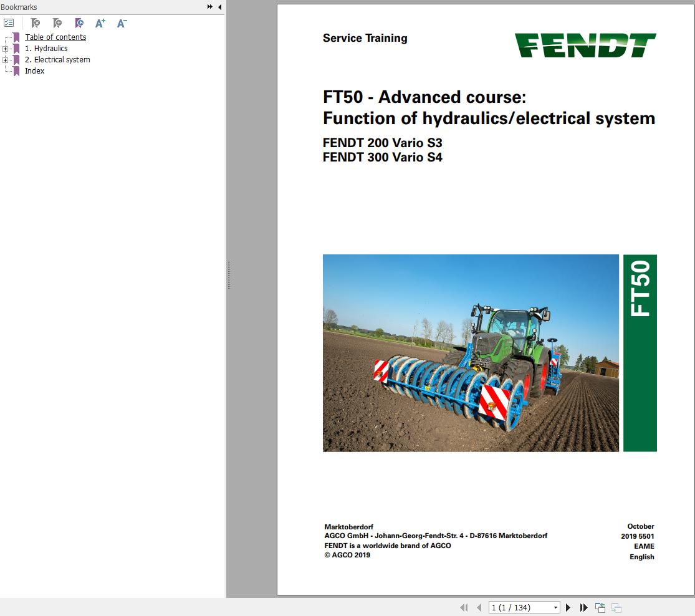Click the tractor photo on the cover page
The width and height of the screenshot is (695, 616).
(471, 353)
